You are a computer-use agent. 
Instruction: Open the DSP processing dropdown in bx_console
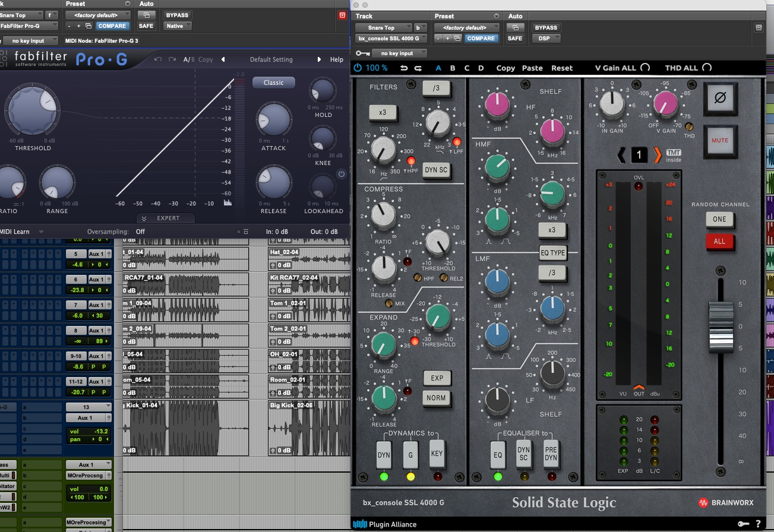[x=546, y=39]
